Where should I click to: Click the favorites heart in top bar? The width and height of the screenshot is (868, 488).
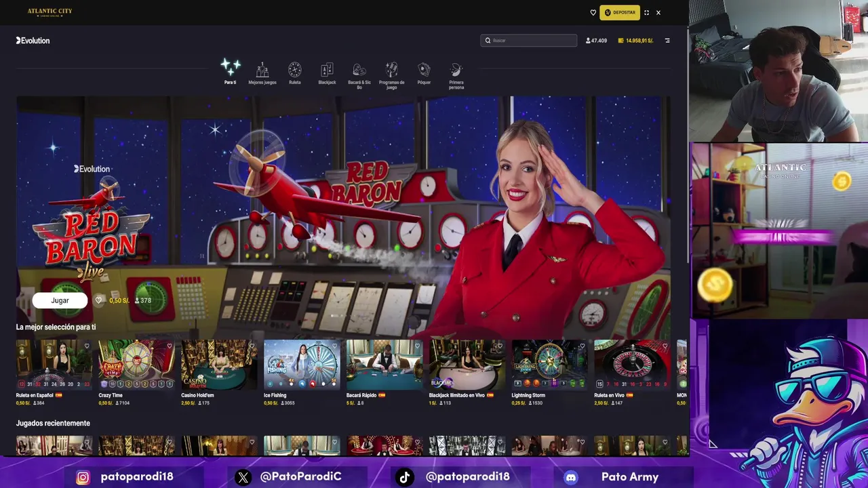[593, 12]
